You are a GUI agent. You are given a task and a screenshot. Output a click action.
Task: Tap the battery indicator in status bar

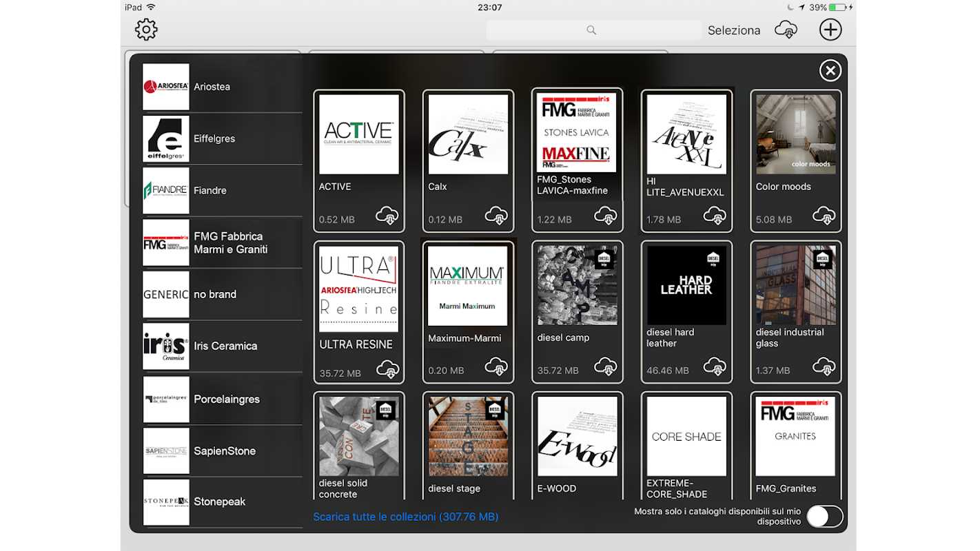pos(837,8)
